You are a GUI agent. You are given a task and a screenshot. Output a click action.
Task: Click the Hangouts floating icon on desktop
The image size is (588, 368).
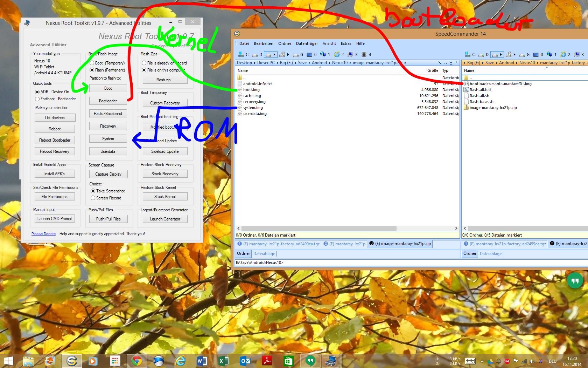[x=575, y=281]
